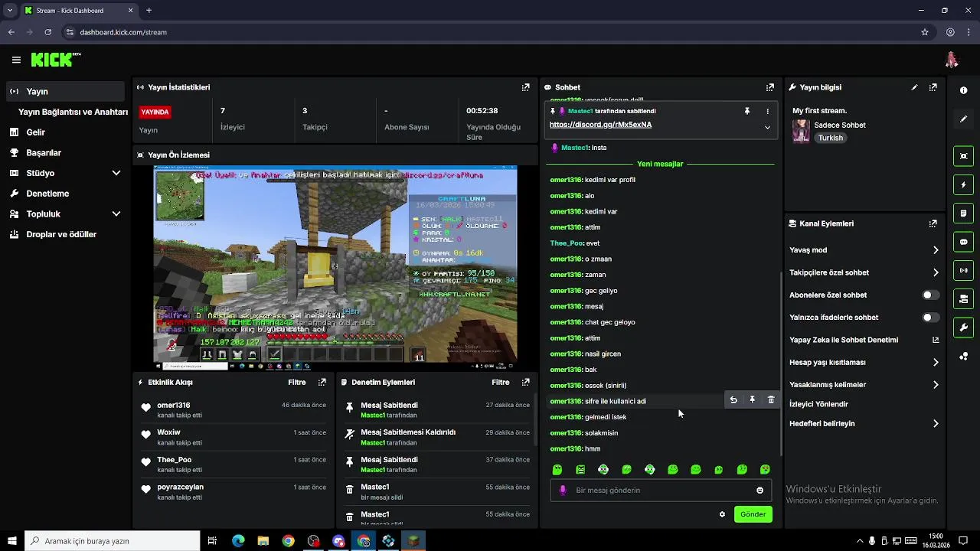The width and height of the screenshot is (980, 551).
Task: Open Yapay Zeka ile Sohbet Denetimi
Action: click(864, 340)
